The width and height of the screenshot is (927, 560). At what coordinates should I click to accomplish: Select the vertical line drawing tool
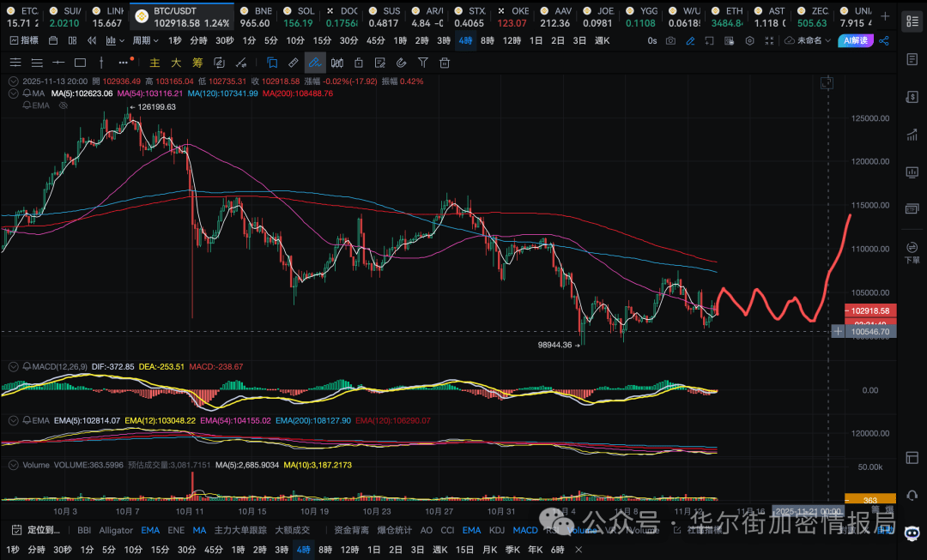click(101, 63)
